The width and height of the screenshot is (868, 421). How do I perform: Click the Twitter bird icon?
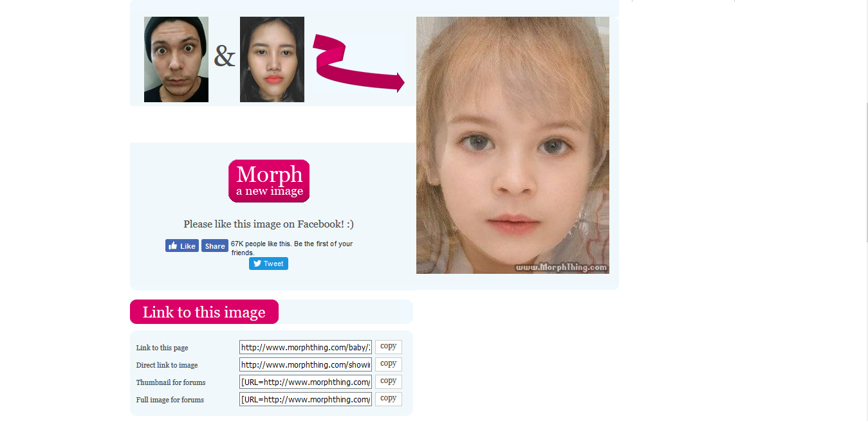pos(257,264)
